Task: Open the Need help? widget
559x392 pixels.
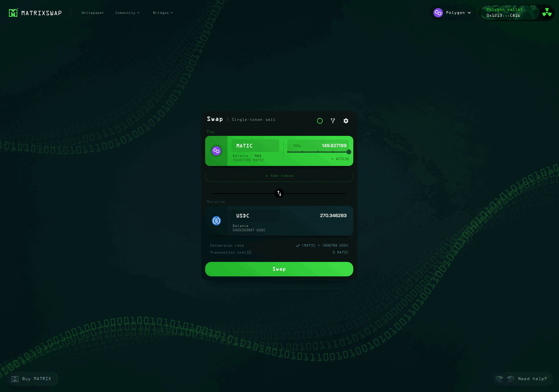Action: [523, 379]
